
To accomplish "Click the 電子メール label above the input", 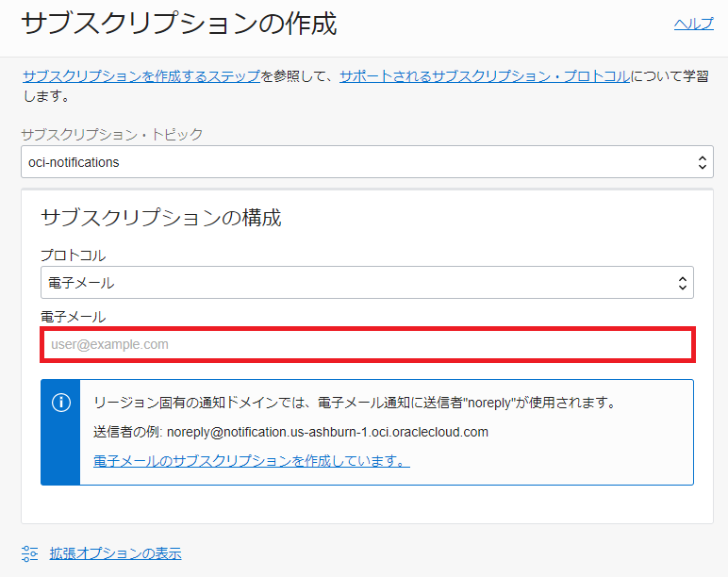I will (x=73, y=317).
